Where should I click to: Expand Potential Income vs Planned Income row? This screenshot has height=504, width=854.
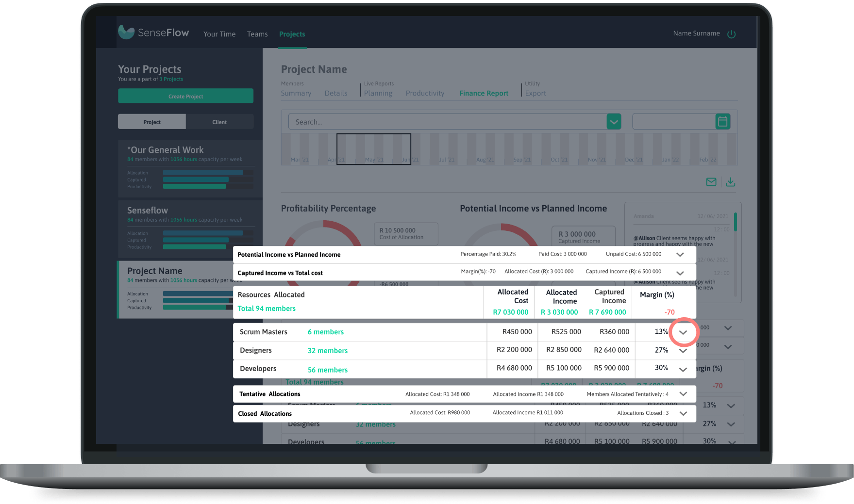point(680,255)
